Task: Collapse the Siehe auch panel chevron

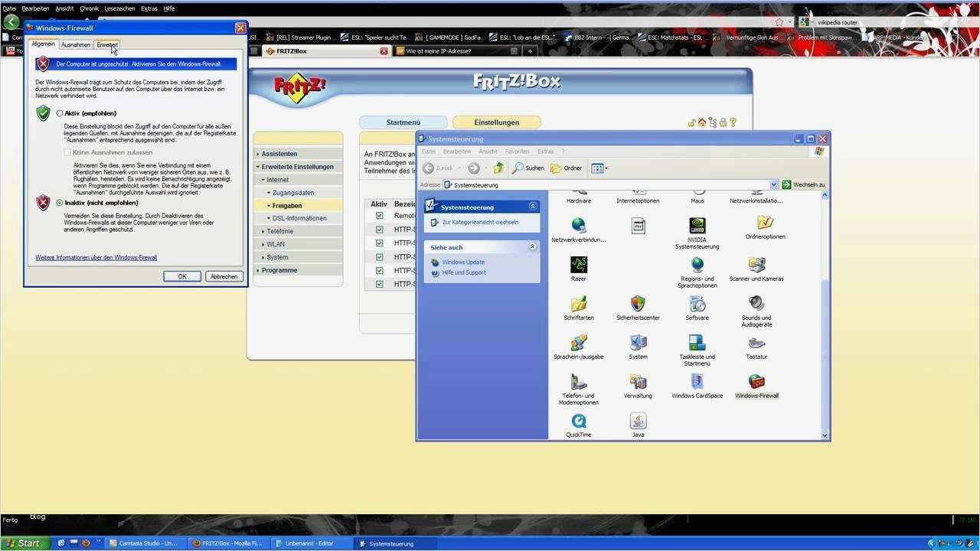Action: coord(533,247)
